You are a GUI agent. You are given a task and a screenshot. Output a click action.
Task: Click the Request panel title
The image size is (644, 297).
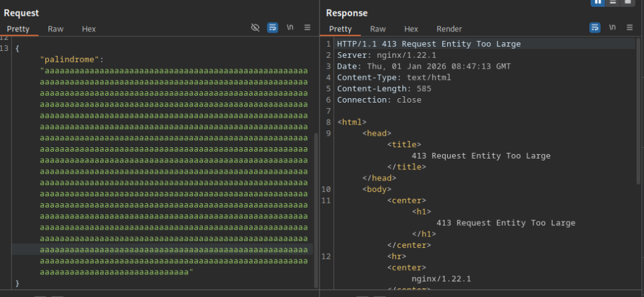pos(21,13)
